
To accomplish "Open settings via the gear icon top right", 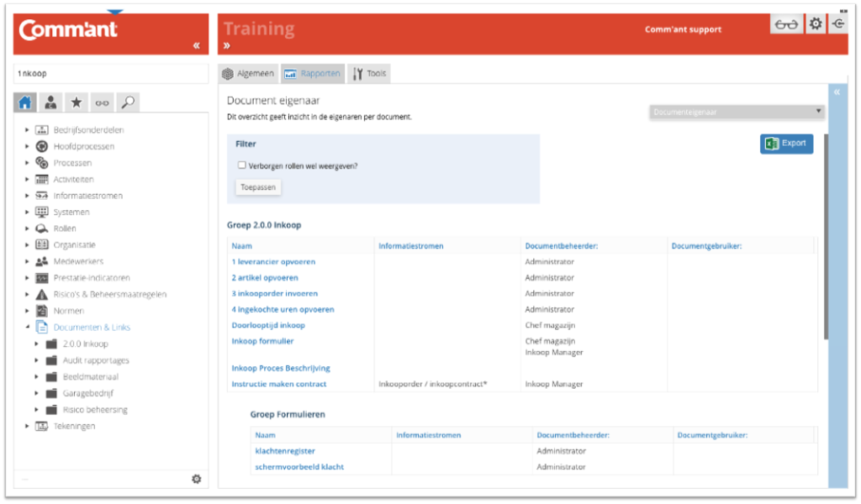I will pyautogui.click(x=815, y=24).
